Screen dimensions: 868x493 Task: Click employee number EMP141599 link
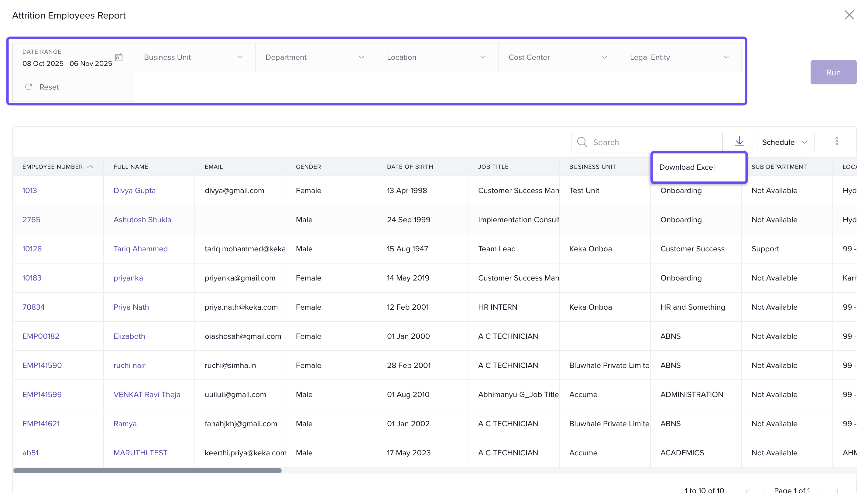point(42,394)
